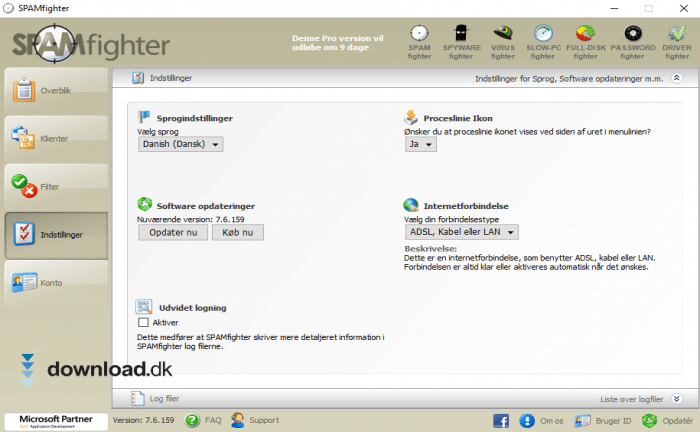Viewport: 700px width, 432px height.
Task: Expand the ADSL, Kabel eller LAN dropdown
Action: 461,232
